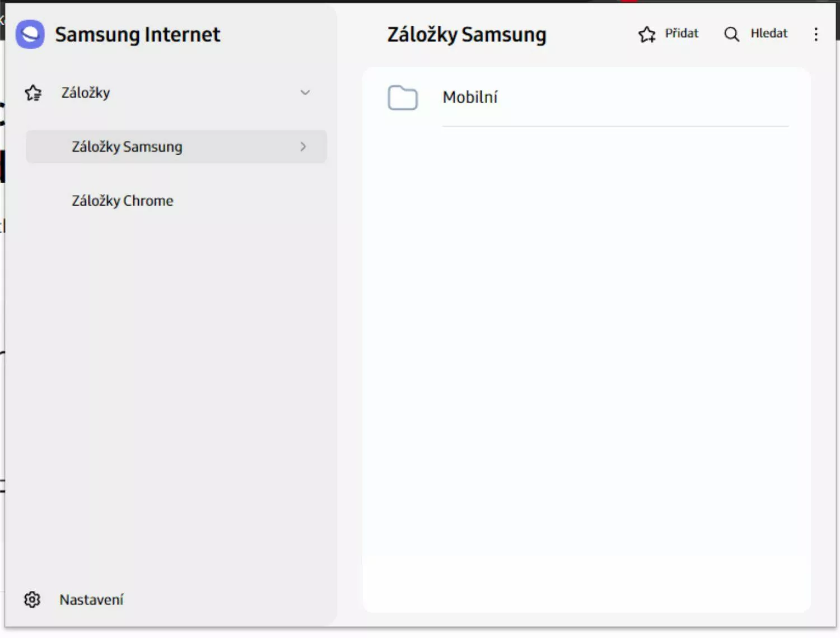The height and width of the screenshot is (638, 840).
Task: Click the Přidat button label
Action: point(682,34)
